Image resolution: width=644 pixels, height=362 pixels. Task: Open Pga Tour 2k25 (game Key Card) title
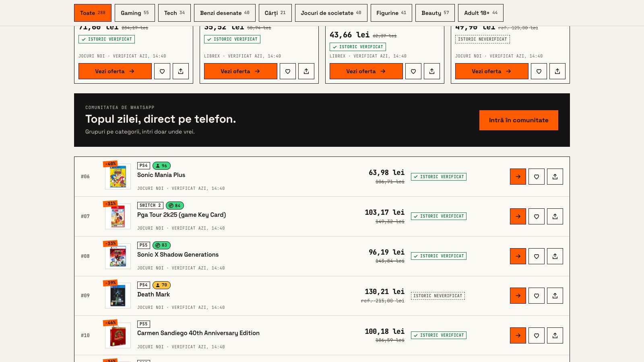[182, 215]
